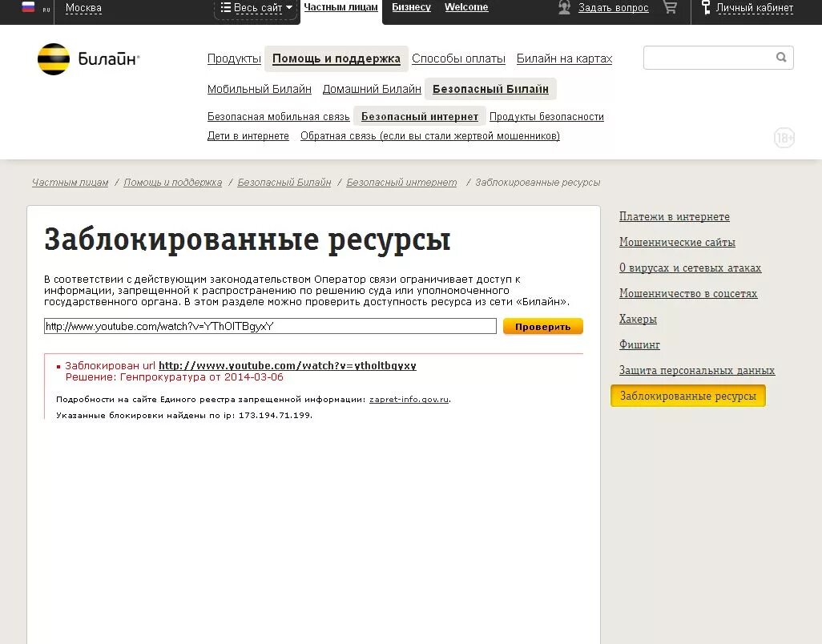Open the shopping cart icon
This screenshot has height=644, width=822.
click(x=670, y=7)
